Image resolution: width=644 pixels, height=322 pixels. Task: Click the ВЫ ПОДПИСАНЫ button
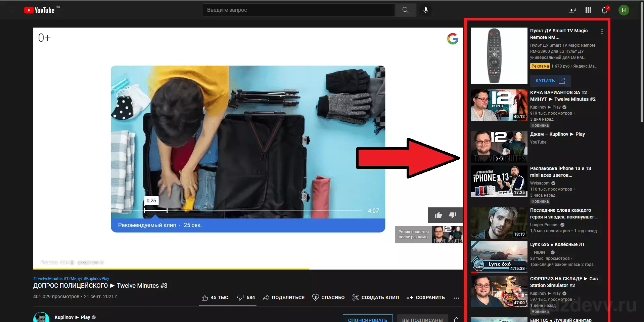[422, 319]
